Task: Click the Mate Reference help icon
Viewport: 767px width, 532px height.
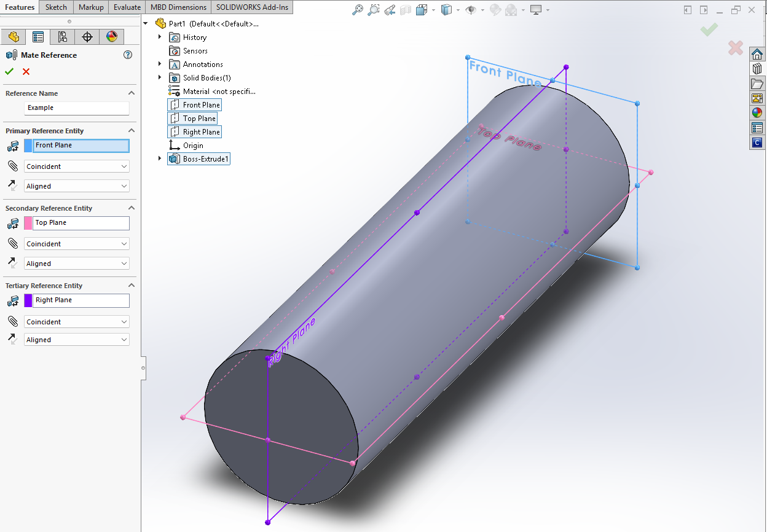Action: 128,55
